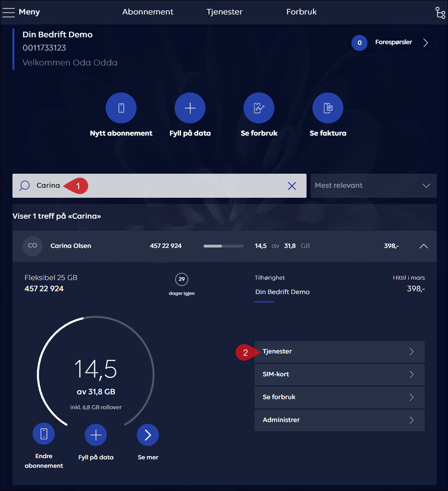Click customer number 0011733123
The width and height of the screenshot is (448, 491).
point(44,48)
